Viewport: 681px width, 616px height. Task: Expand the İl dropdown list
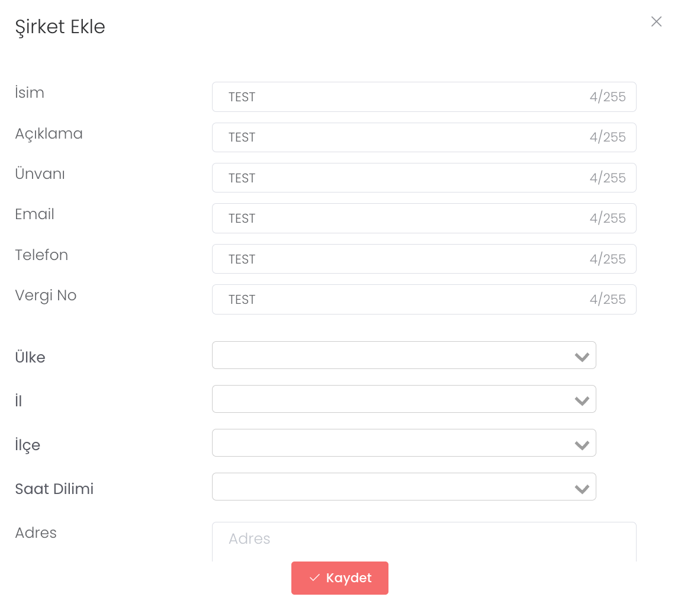coord(391,399)
